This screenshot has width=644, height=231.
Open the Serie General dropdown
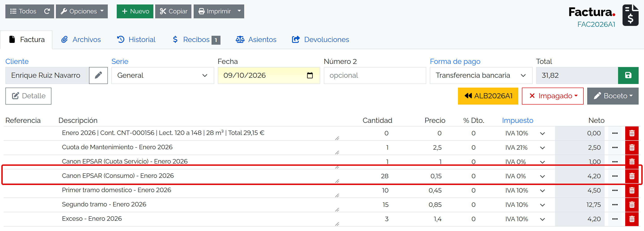163,75
